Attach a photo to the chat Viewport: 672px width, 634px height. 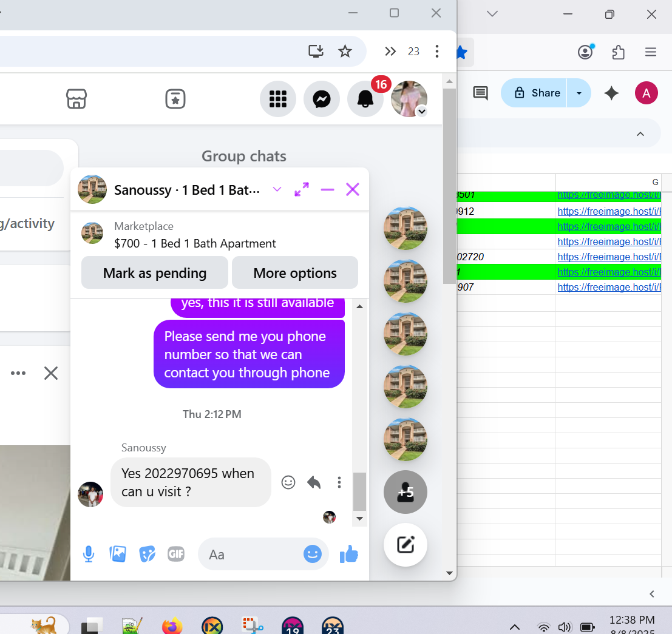[118, 554]
